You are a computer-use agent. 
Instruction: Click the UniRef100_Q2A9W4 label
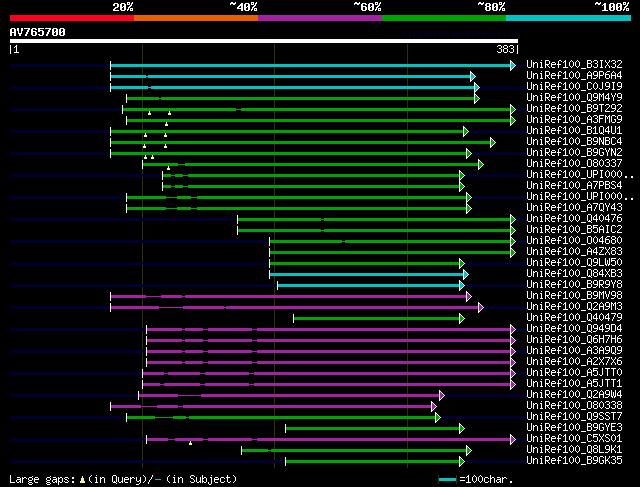pos(574,395)
